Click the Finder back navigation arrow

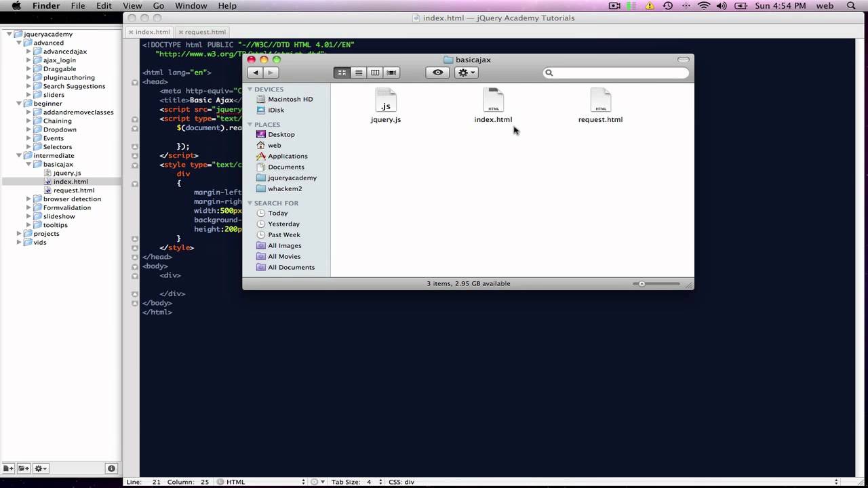255,73
